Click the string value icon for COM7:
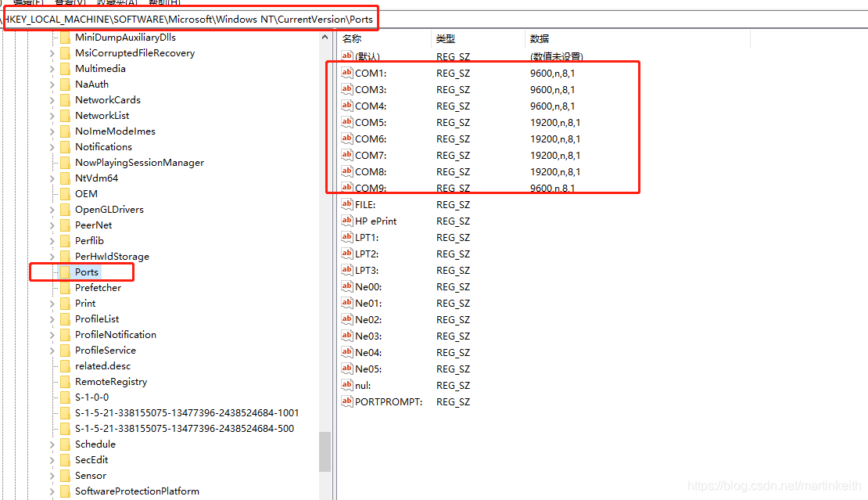This screenshot has width=868, height=500. 347,155
